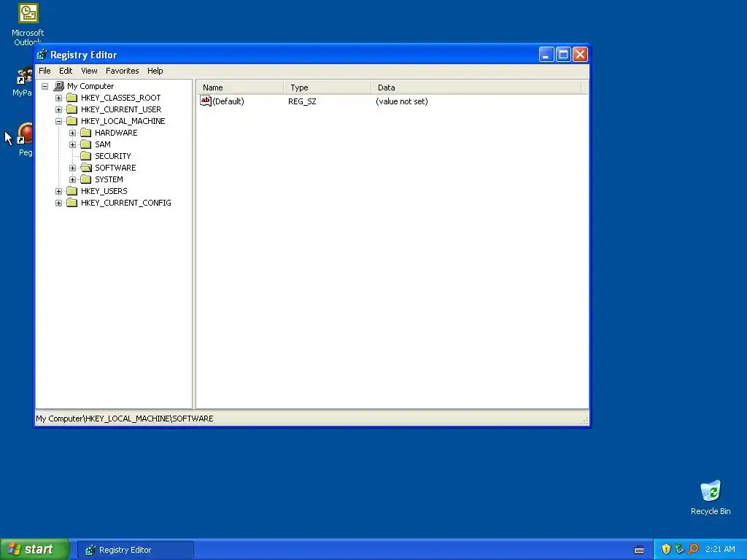The image size is (747, 560).
Task: Select HKEY_LOCAL_MACHINE label
Action: tap(123, 121)
